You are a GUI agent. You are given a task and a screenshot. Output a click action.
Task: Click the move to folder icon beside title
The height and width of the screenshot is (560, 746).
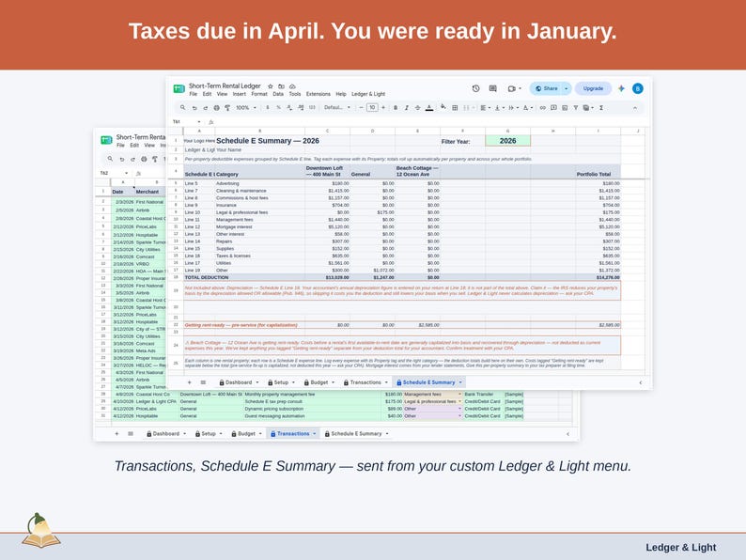pyautogui.click(x=281, y=86)
